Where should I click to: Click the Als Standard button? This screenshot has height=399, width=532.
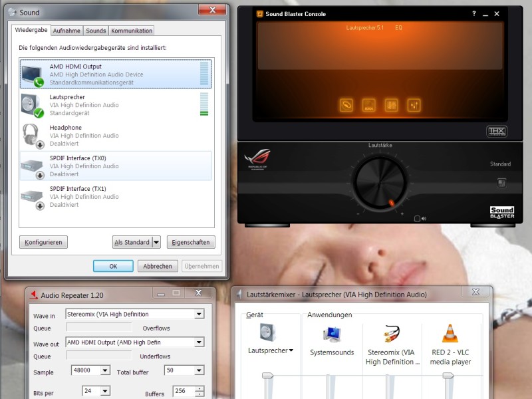[132, 242]
